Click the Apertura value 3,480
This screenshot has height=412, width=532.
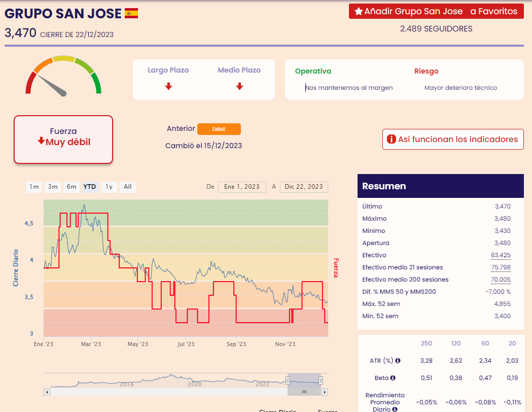tap(502, 243)
